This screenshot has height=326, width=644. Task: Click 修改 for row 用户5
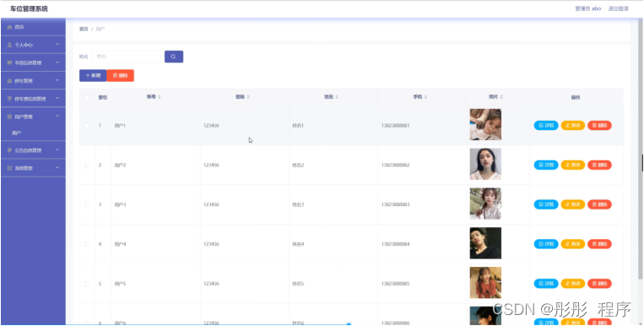(572, 284)
